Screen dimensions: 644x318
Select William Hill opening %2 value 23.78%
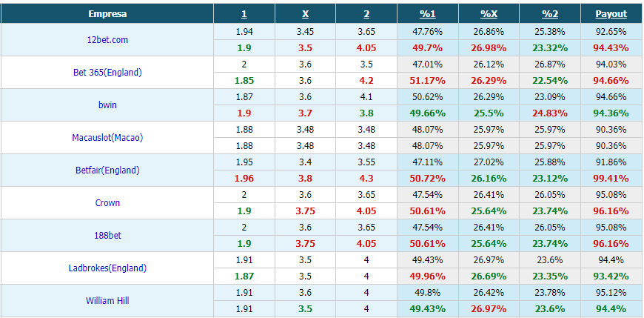[x=549, y=293]
